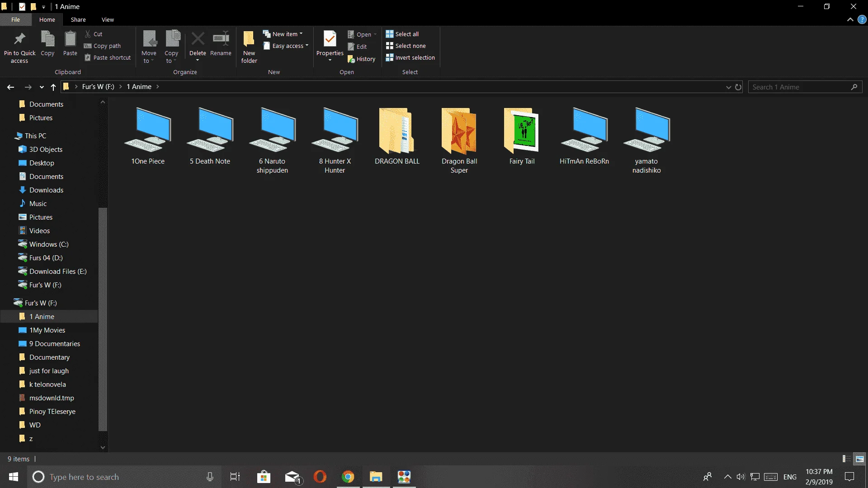Open Task View on the taskbar

click(235, 477)
